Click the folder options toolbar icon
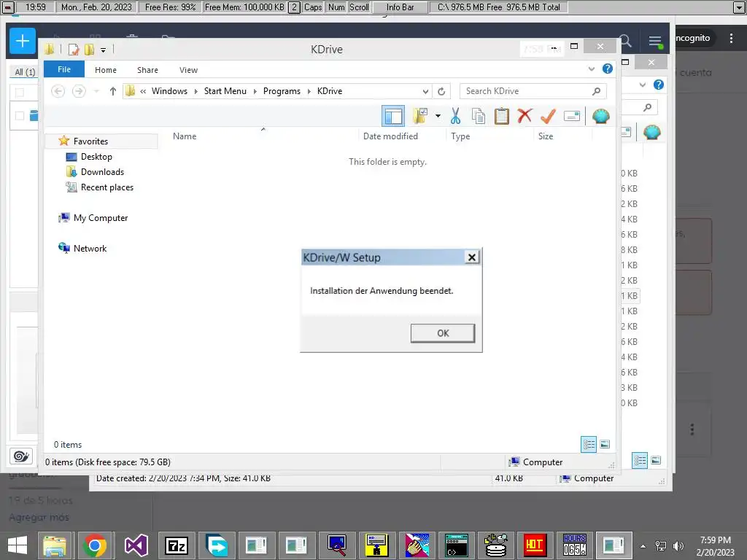The height and width of the screenshot is (560, 747). coord(420,116)
